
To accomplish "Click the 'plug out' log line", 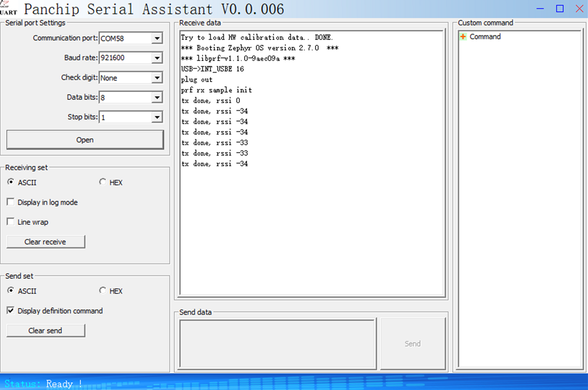I will point(196,79).
